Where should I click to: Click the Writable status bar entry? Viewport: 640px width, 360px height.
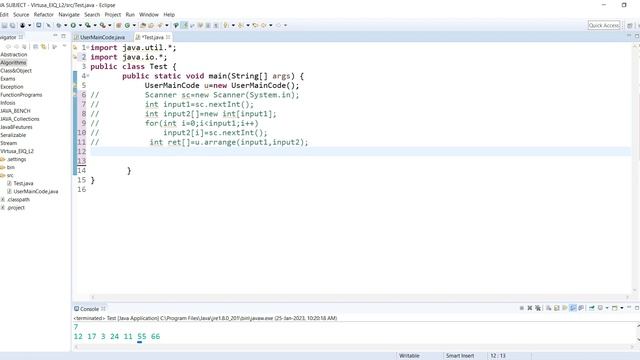409,356
